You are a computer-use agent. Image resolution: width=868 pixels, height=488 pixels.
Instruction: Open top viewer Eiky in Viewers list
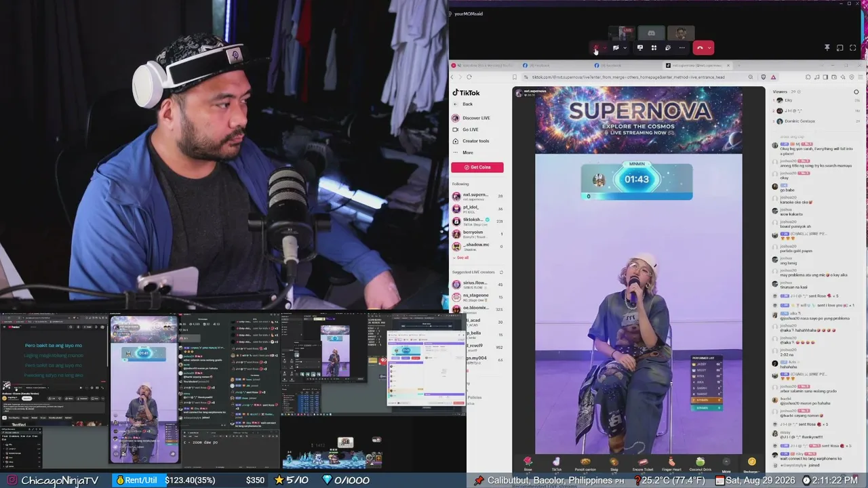point(817,100)
